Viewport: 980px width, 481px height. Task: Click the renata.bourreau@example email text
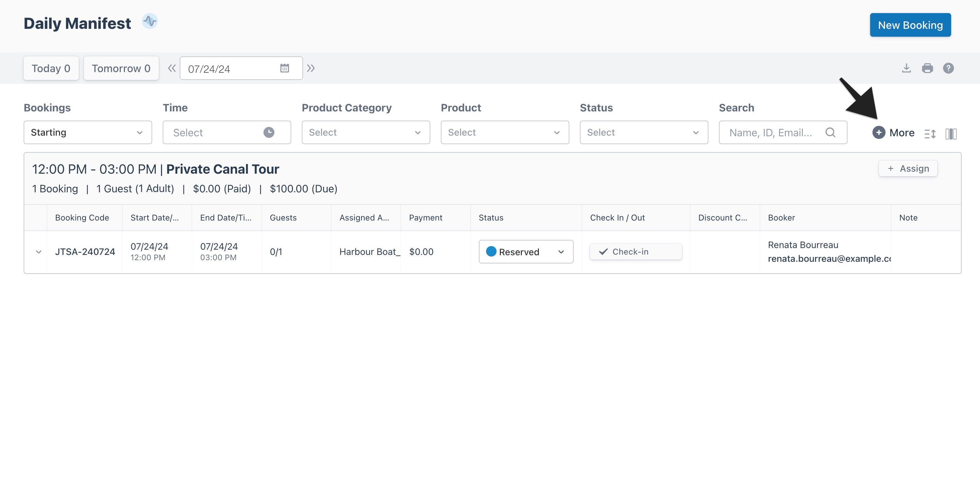click(x=829, y=259)
